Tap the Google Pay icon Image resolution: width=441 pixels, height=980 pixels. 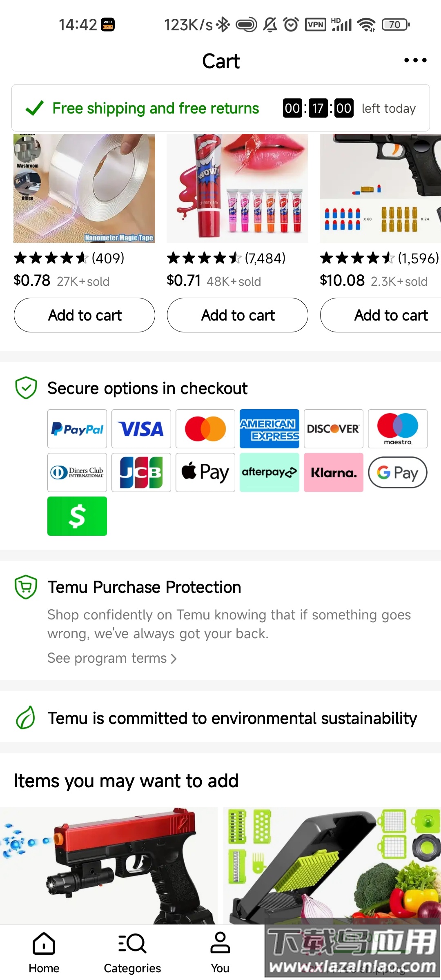(x=398, y=472)
